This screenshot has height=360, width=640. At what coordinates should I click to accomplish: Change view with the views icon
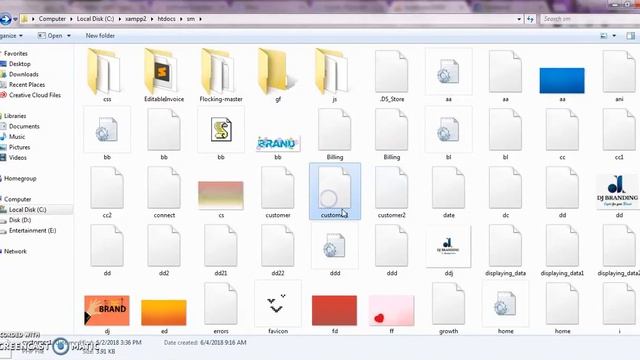[604, 36]
